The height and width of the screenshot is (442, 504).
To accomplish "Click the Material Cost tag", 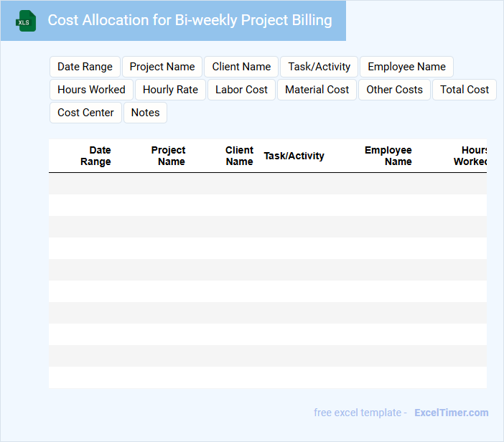I will (317, 90).
